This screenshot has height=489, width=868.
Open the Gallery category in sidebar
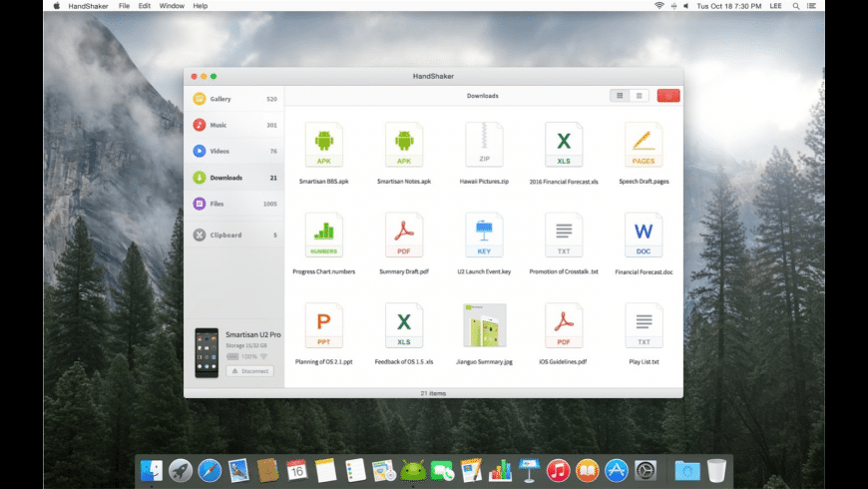coord(234,99)
